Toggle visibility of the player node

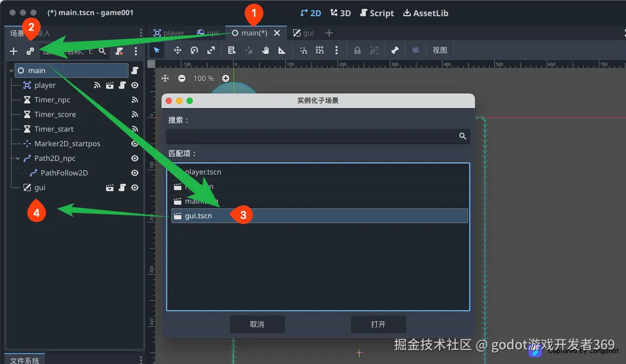pos(135,86)
